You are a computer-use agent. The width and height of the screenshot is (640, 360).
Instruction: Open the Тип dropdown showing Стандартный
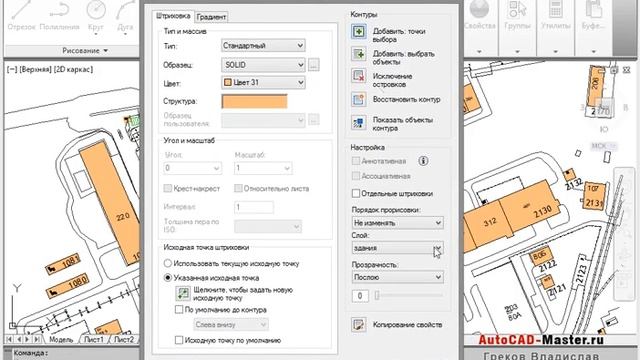pos(263,45)
